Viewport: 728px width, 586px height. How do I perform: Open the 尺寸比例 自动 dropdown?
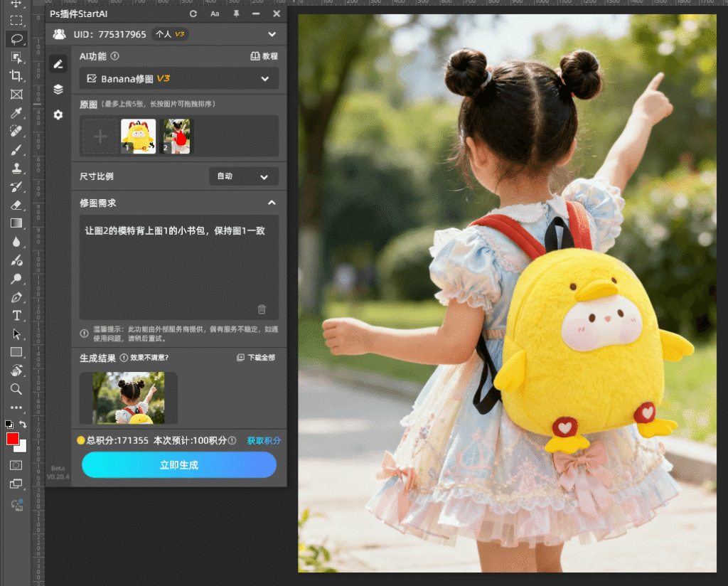tap(243, 176)
